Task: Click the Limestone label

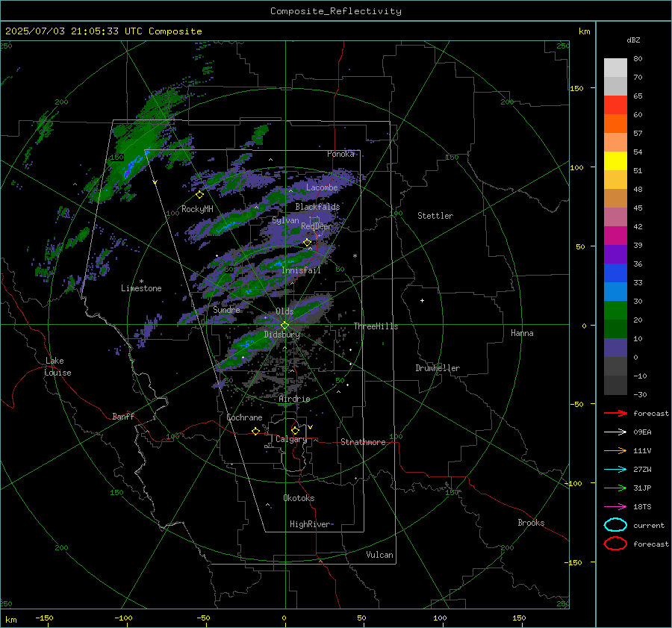Action: point(141,288)
